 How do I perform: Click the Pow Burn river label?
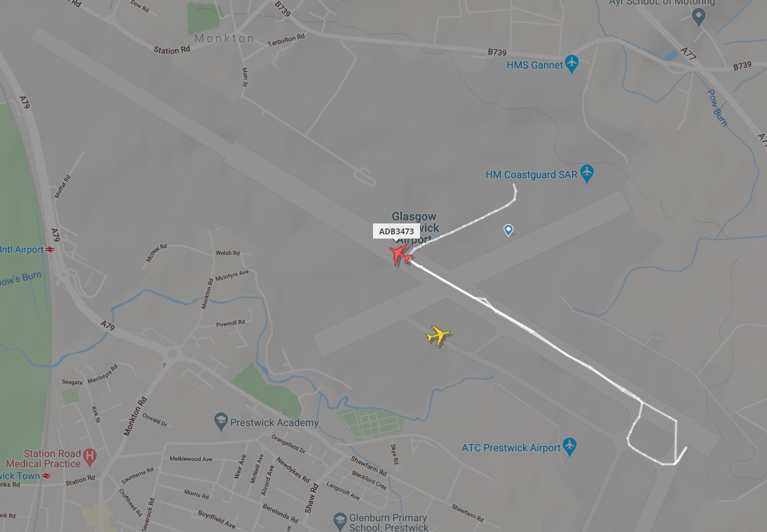(718, 108)
